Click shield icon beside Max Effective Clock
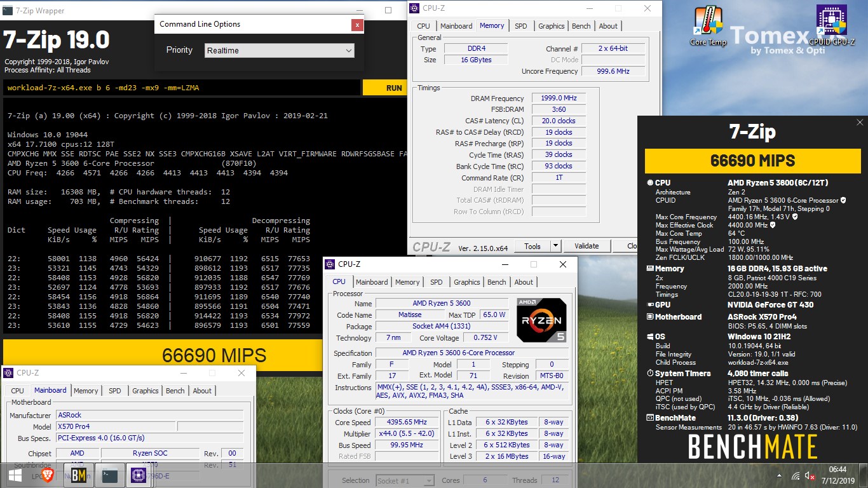868x488 pixels. 773,225
